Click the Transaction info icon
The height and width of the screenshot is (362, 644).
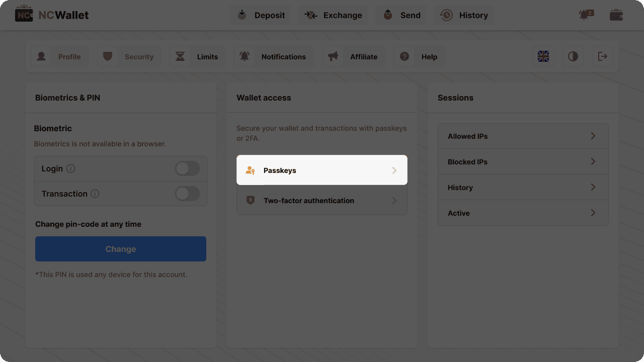coord(95,194)
